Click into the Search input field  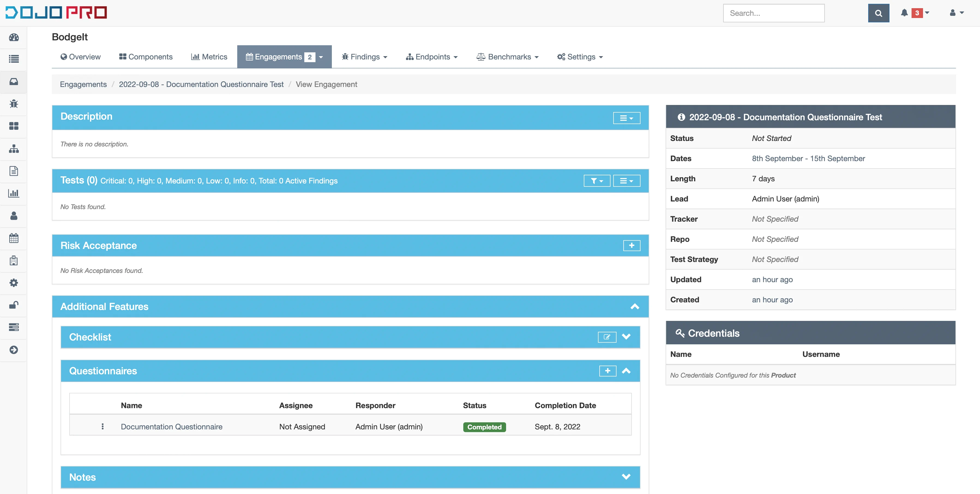pyautogui.click(x=773, y=13)
